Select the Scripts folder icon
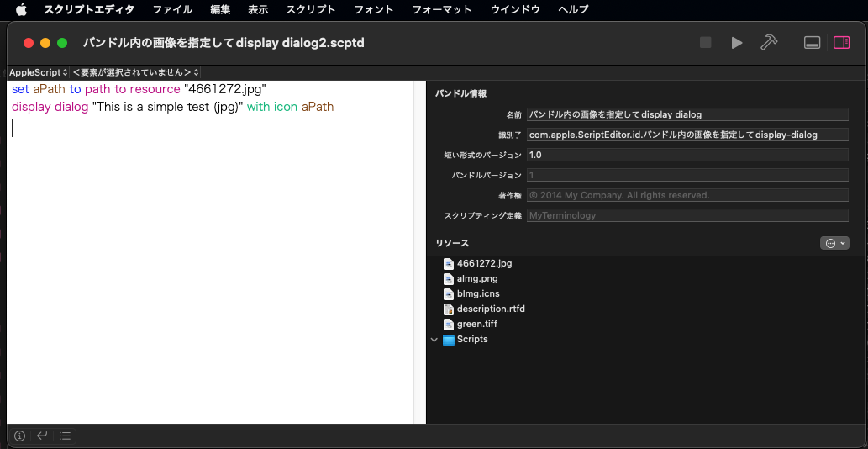Image resolution: width=868 pixels, height=449 pixels. tap(449, 340)
